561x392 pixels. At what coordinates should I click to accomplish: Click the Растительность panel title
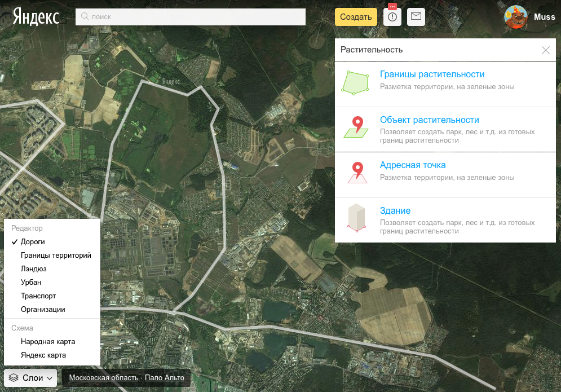(x=372, y=50)
